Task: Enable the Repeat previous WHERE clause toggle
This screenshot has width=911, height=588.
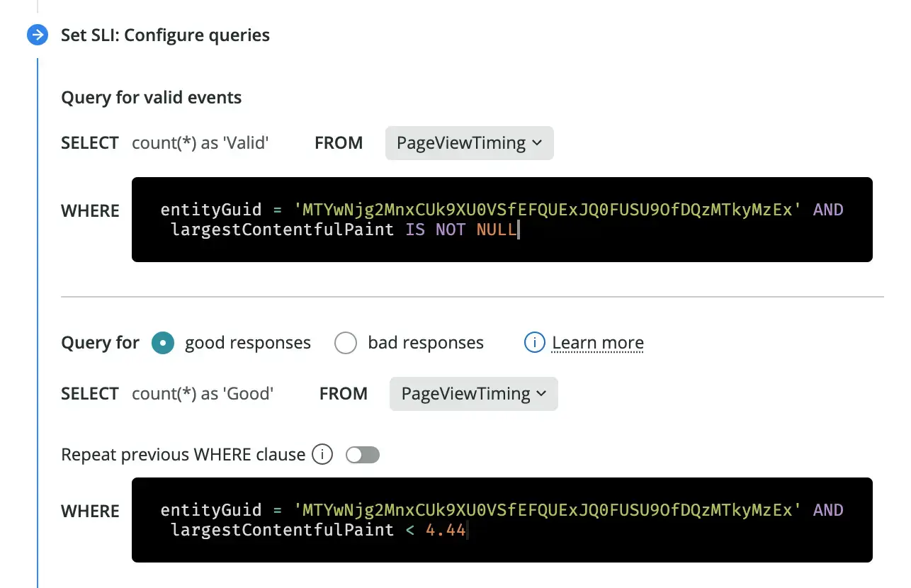Action: point(363,455)
